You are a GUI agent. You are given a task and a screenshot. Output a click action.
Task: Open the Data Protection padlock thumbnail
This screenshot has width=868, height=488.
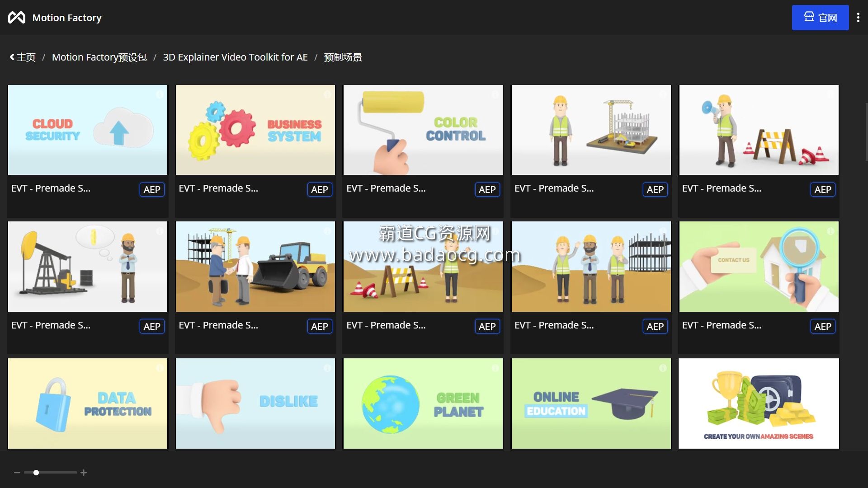tap(88, 404)
